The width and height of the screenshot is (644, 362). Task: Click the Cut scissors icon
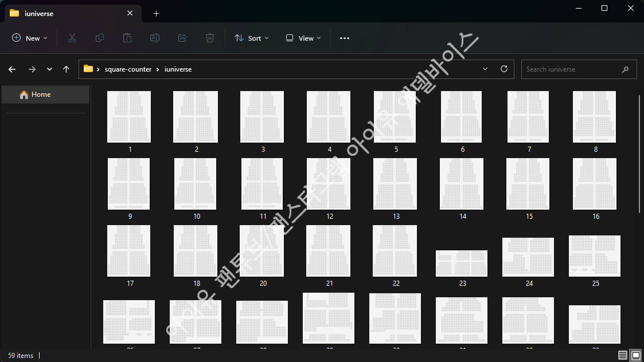pyautogui.click(x=72, y=38)
